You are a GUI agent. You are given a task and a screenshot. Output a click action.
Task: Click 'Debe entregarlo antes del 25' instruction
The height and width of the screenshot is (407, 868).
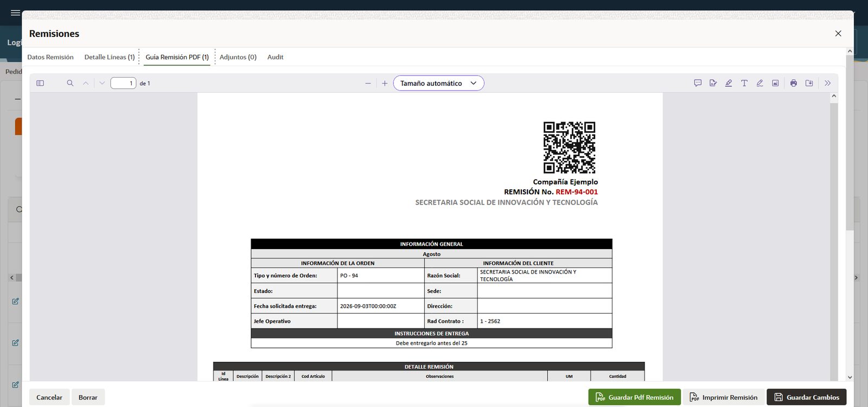click(431, 343)
